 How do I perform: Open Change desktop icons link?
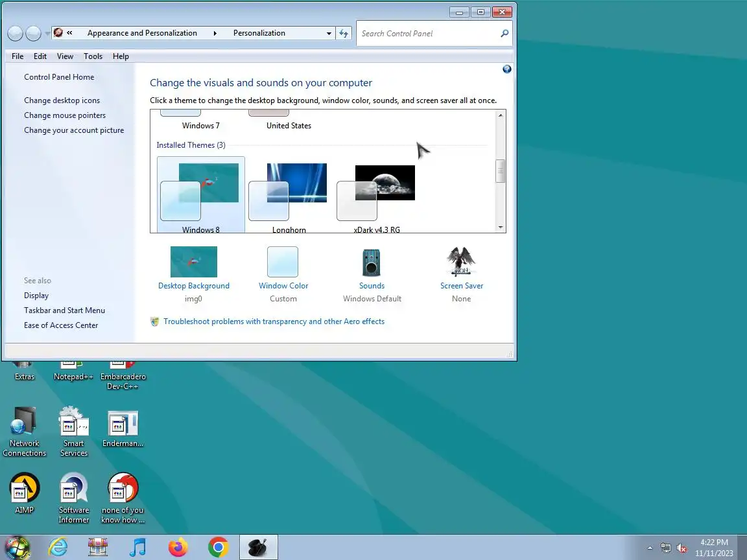[x=62, y=100]
